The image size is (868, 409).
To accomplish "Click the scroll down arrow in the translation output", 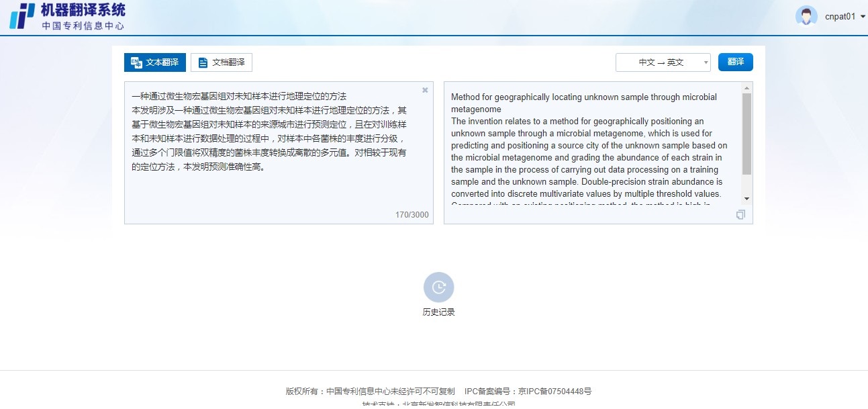I will 746,198.
